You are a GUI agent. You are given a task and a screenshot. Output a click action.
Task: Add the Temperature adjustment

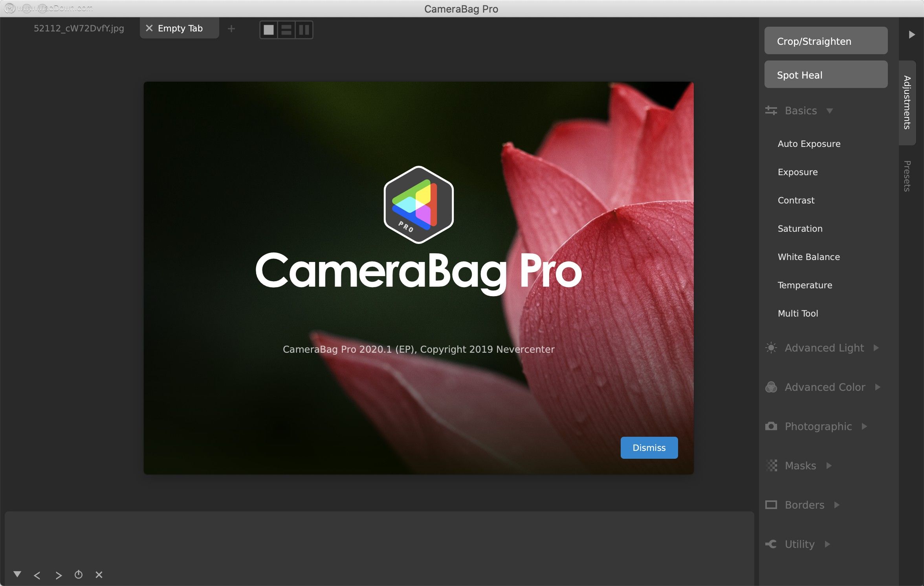(x=805, y=285)
